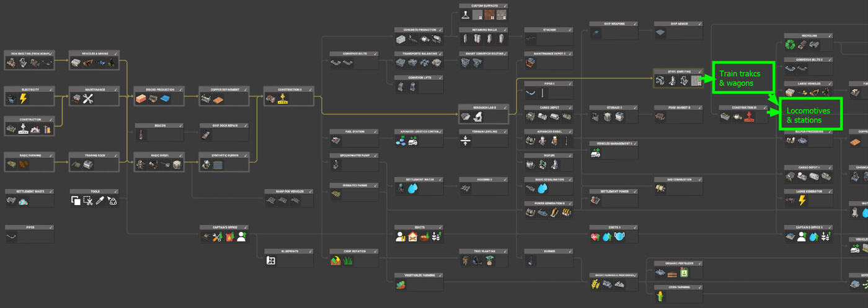The height and width of the screenshot is (308, 868).
Task: Select the Transports Balancing research node
Action: pyautogui.click(x=418, y=60)
